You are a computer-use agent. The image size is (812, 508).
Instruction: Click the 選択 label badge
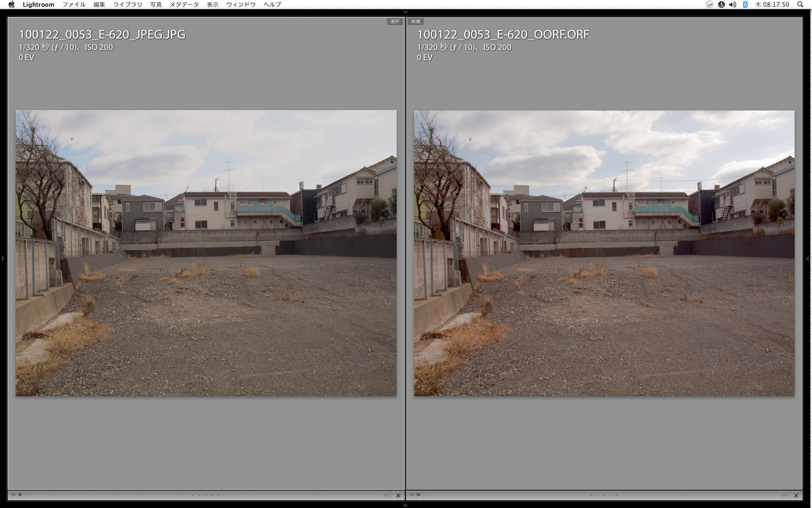pyautogui.click(x=395, y=22)
